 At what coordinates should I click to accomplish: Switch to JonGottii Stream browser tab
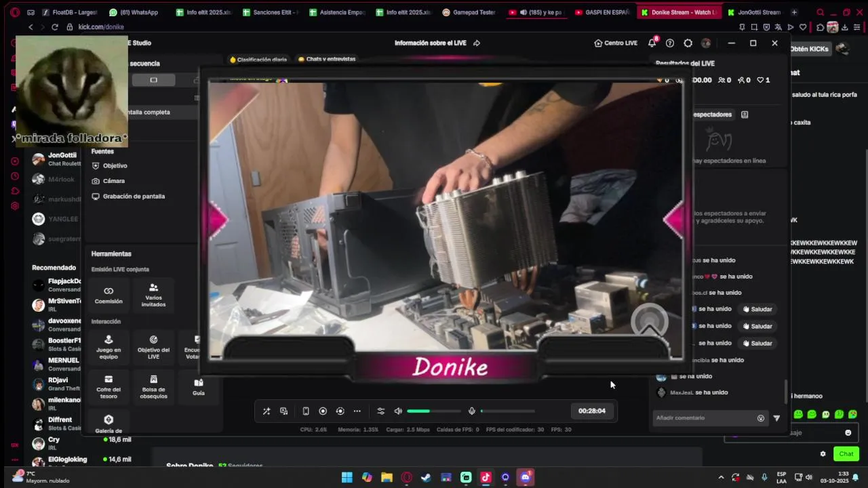754,12
